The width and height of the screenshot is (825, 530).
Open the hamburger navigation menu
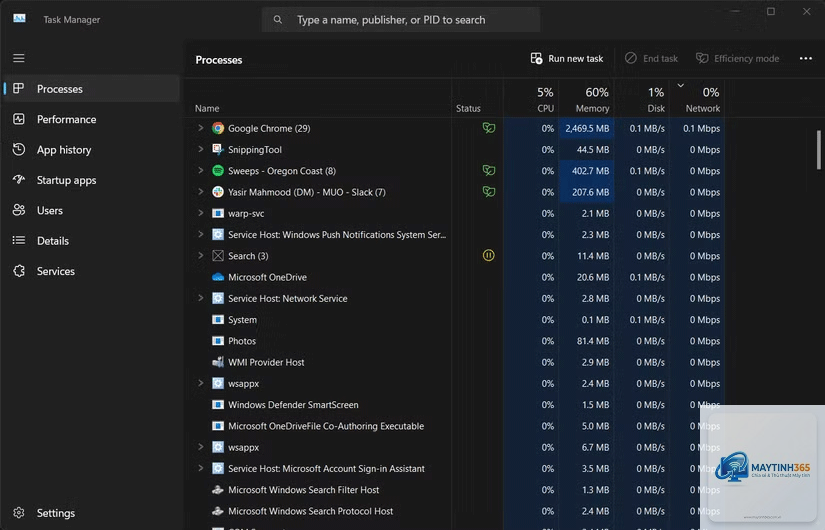(19, 58)
